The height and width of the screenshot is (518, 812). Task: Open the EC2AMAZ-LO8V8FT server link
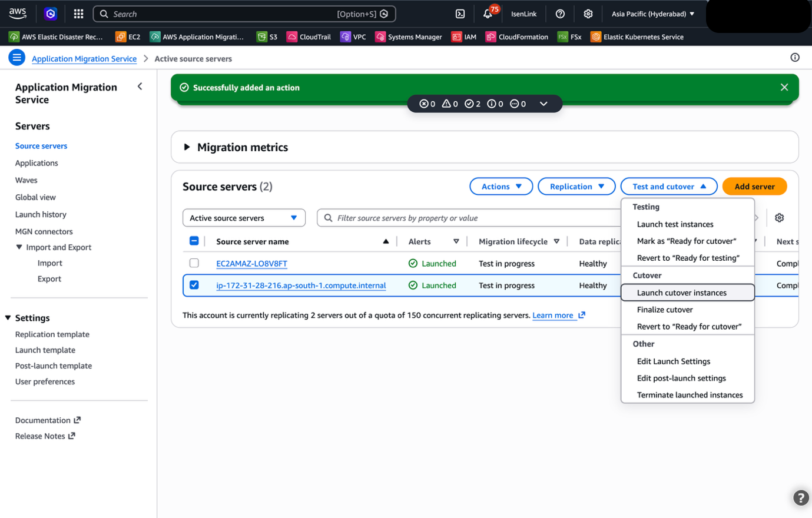(251, 264)
